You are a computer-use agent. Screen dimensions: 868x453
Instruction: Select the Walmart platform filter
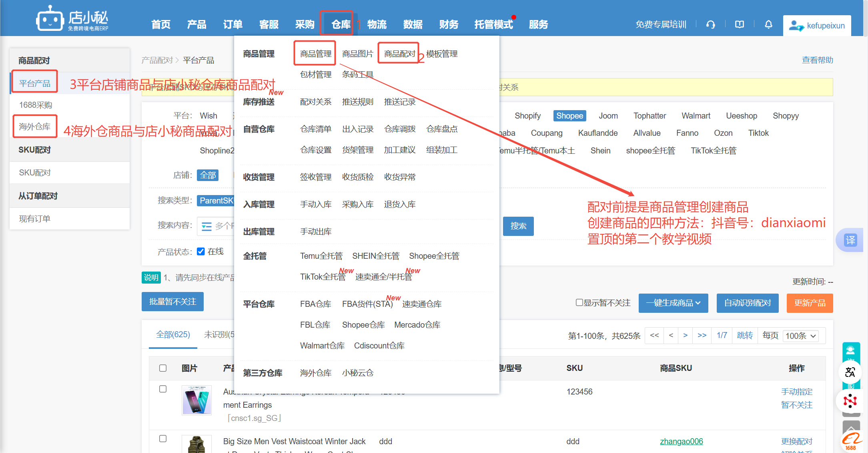coord(696,116)
